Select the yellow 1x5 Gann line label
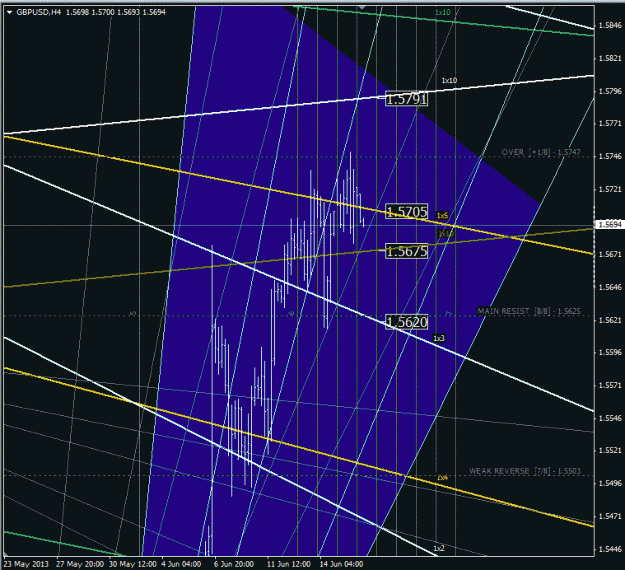This screenshot has height=570, width=625. pos(442,216)
